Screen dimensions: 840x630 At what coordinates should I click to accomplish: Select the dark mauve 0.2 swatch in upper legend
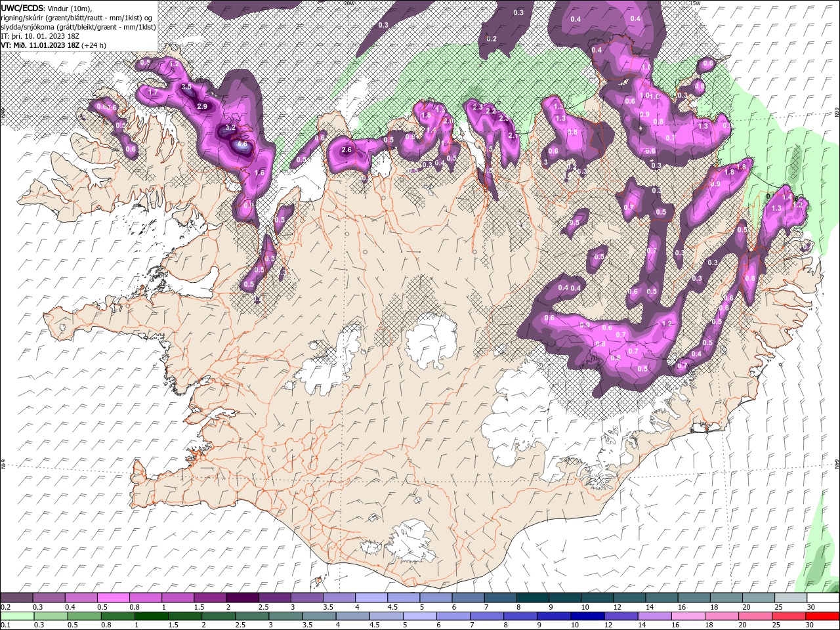pyautogui.click(x=16, y=598)
